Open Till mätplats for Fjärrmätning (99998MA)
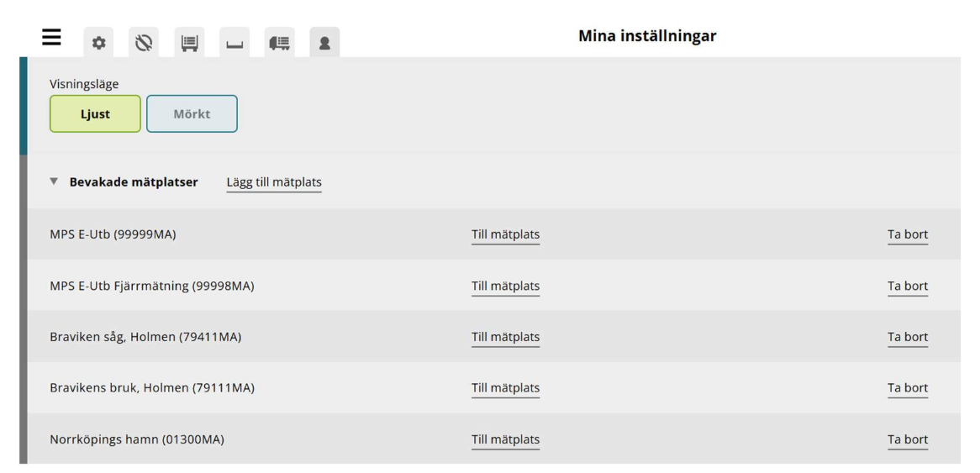 (x=506, y=286)
